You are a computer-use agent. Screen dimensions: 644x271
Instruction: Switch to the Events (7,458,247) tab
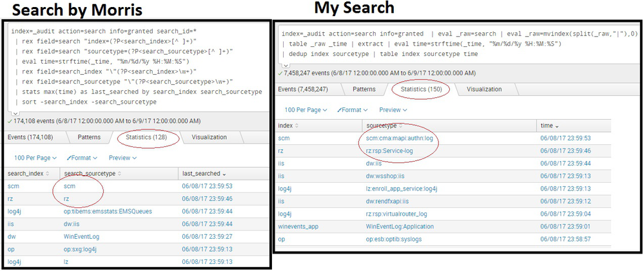point(302,89)
